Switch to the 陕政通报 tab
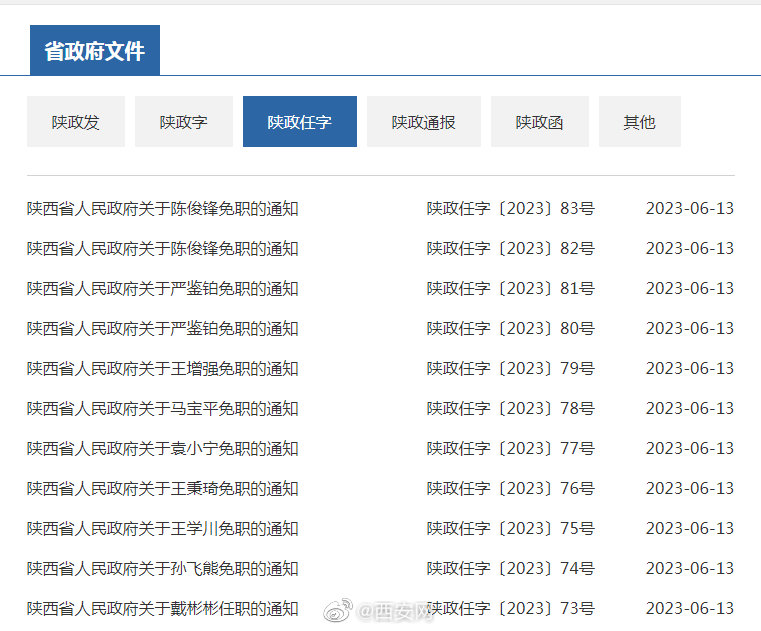Image resolution: width=761 pixels, height=631 pixels. pos(424,121)
